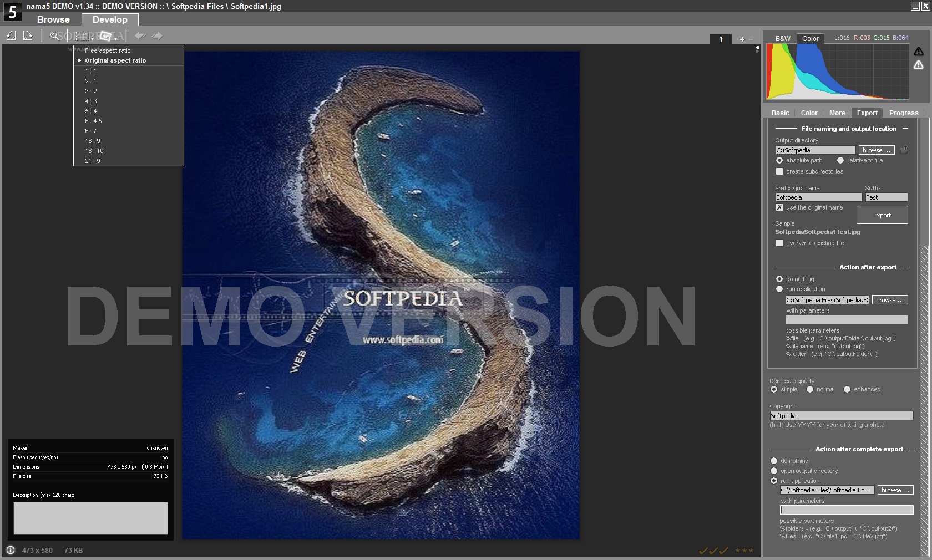Select do nothing after complete export
Viewport: 932px width, 560px height.
click(x=774, y=461)
